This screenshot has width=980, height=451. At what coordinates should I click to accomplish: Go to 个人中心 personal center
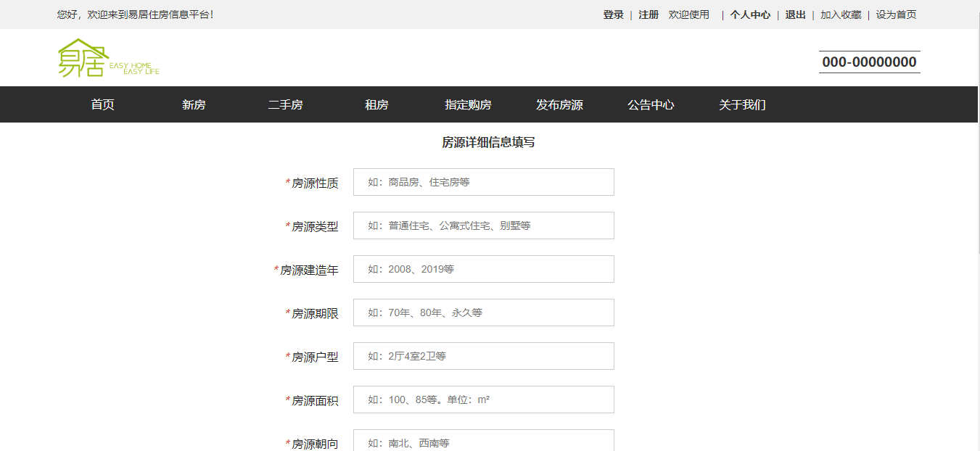pos(749,14)
